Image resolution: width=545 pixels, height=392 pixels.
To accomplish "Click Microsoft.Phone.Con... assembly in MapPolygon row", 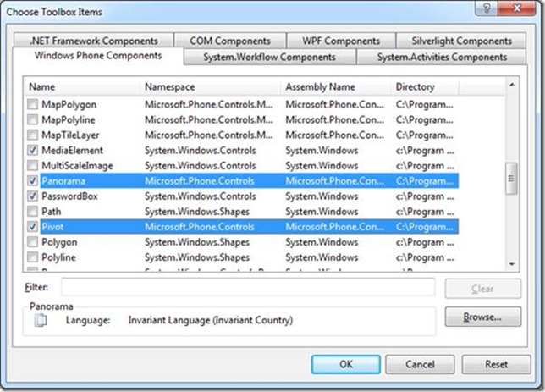I will [x=335, y=104].
